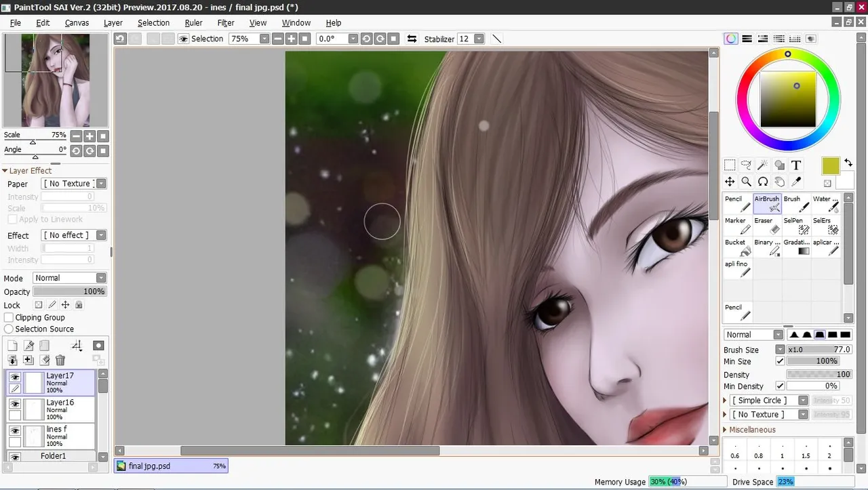Add a layer mask

click(98, 346)
